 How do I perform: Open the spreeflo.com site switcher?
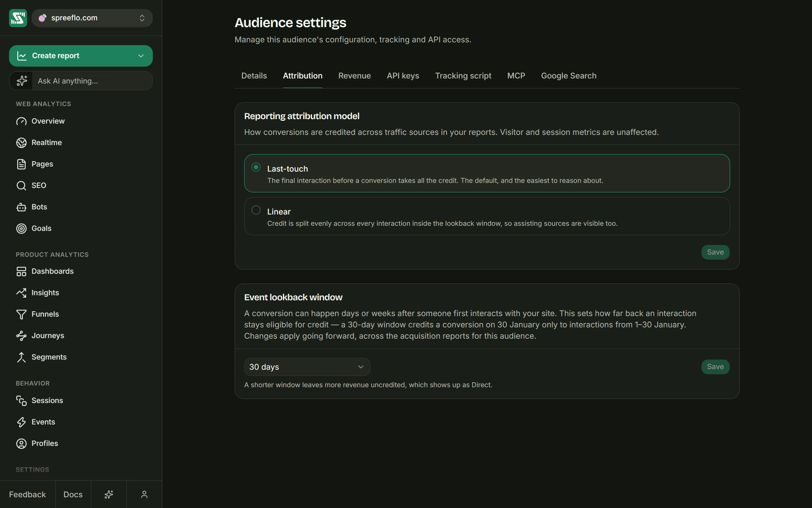(92, 18)
